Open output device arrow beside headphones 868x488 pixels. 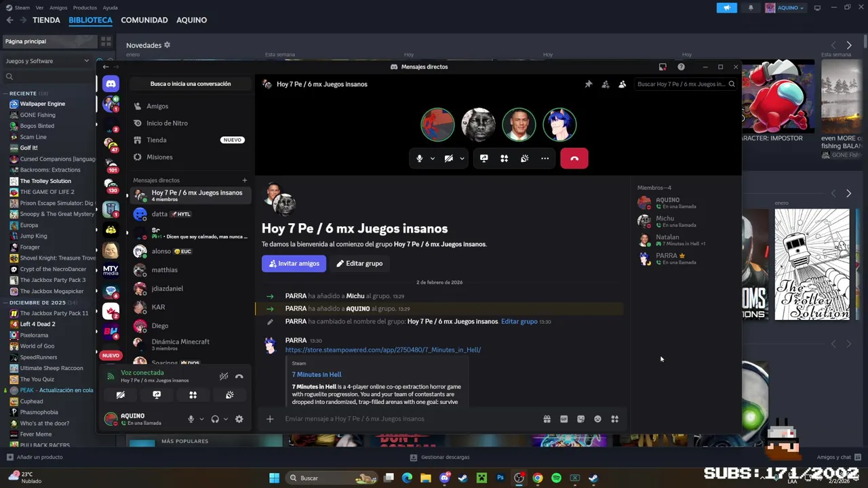[225, 419]
